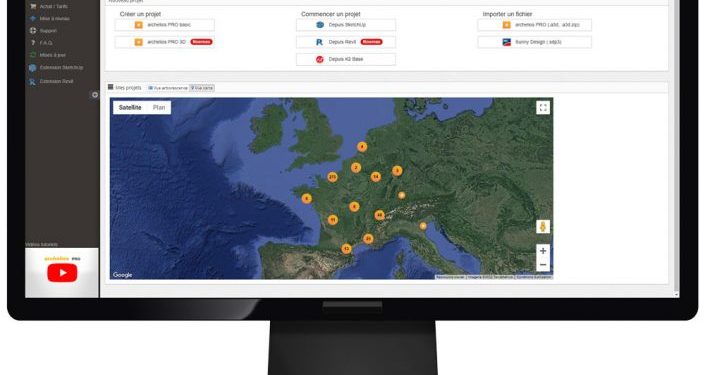Start a project Depuis SketchUp
The height and width of the screenshot is (375, 705).
click(346, 25)
